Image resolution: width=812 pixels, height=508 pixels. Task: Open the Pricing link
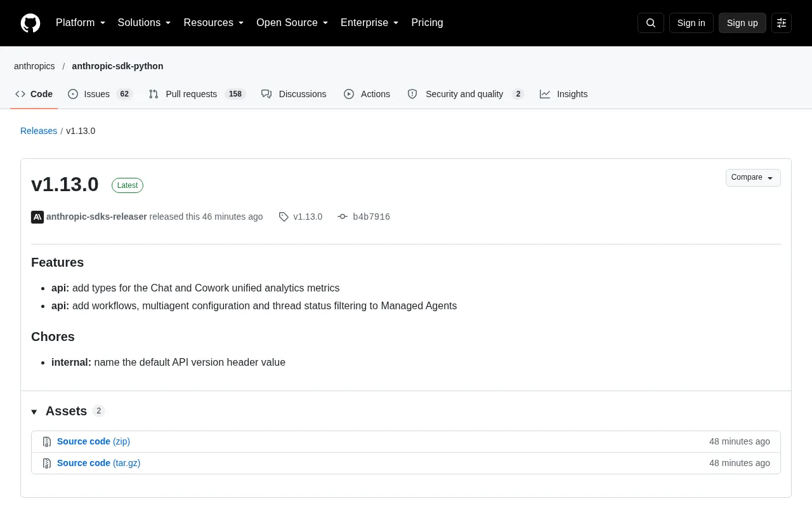[427, 23]
